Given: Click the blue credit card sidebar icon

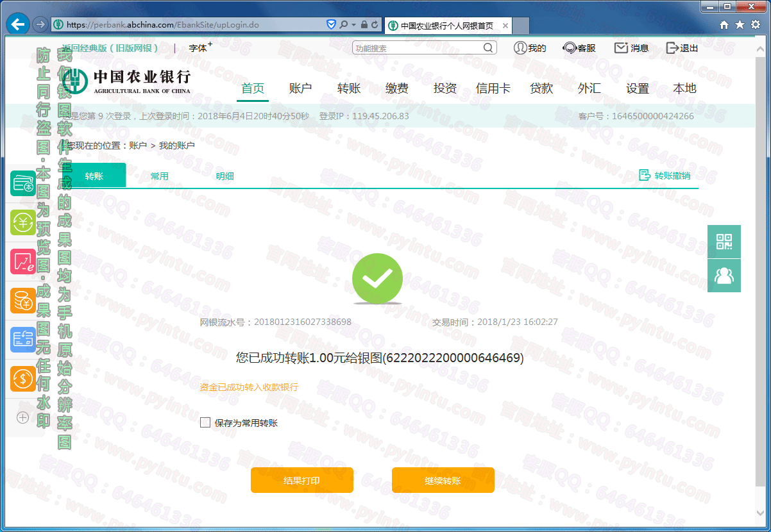Looking at the screenshot, I should tap(23, 340).
